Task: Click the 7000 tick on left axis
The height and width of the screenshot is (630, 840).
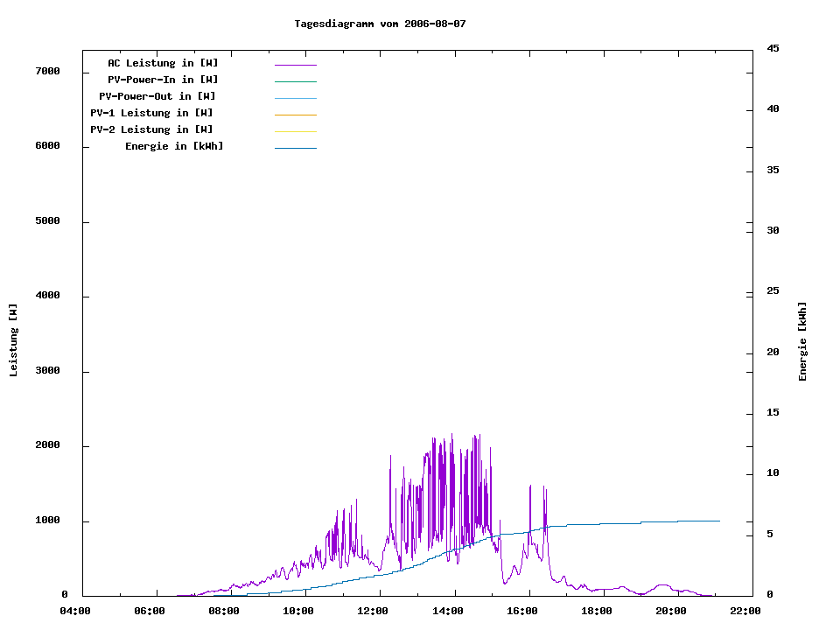Action: 48,71
